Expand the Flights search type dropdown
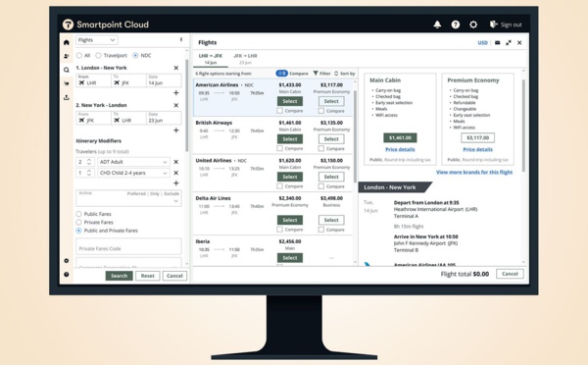Screen dimensions: 588x365 point(97,40)
